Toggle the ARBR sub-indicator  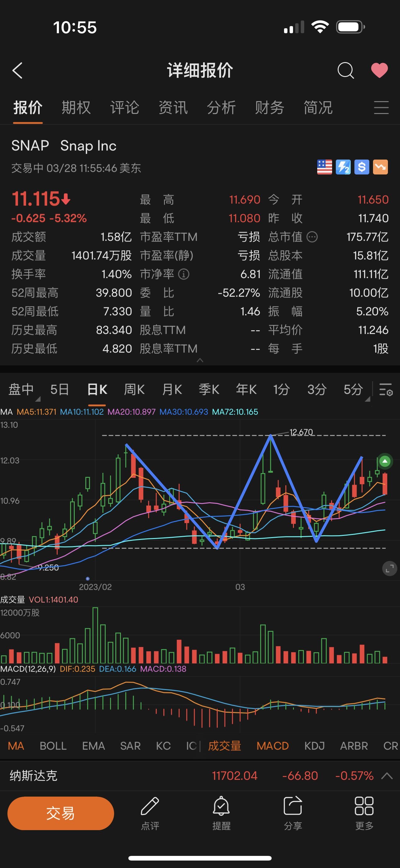coord(354,746)
